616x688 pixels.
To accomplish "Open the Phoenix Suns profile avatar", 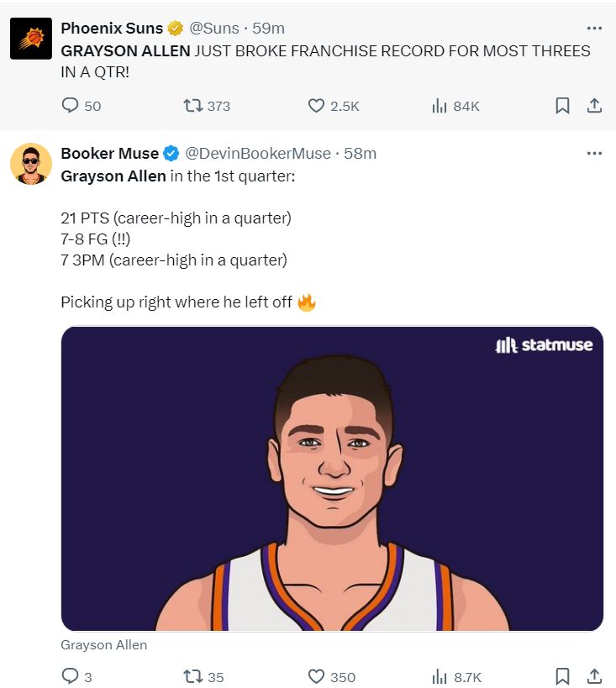I will (31, 39).
